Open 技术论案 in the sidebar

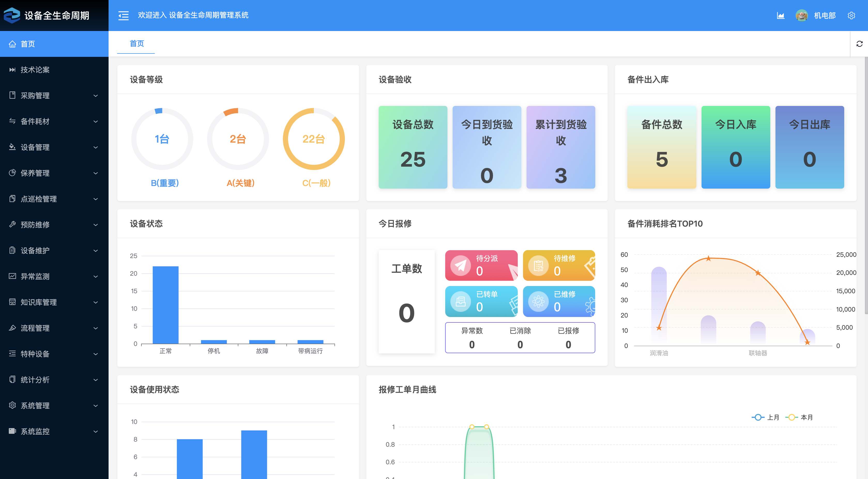pyautogui.click(x=35, y=70)
